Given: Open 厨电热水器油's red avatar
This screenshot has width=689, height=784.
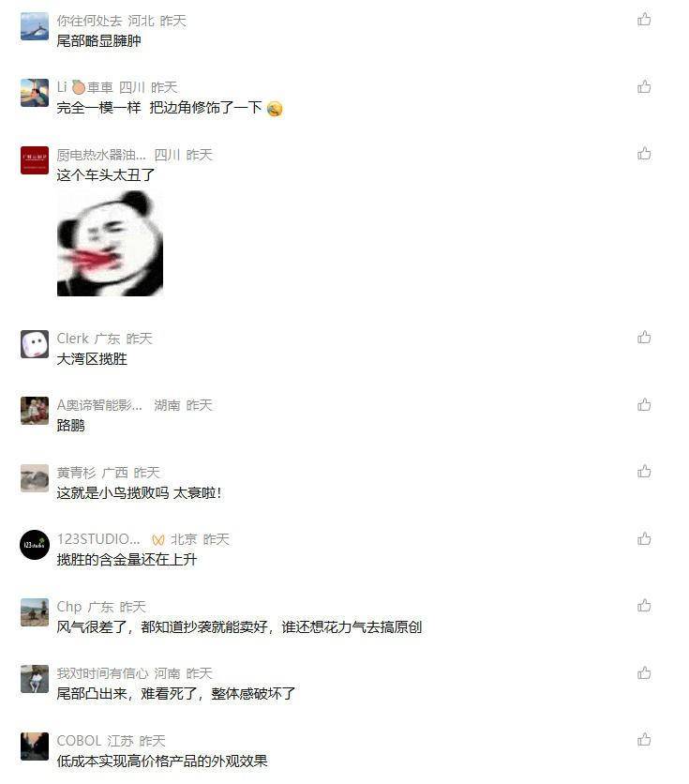Looking at the screenshot, I should coord(35,160).
